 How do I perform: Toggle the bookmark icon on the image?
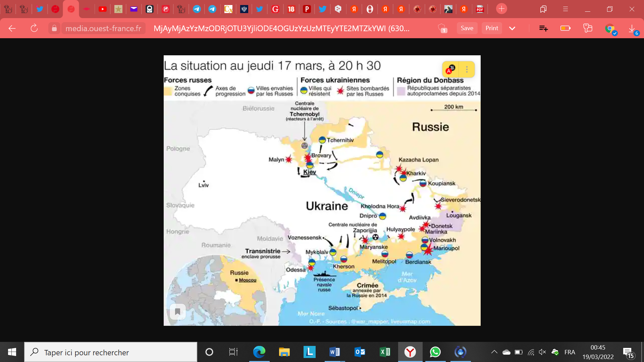177,312
